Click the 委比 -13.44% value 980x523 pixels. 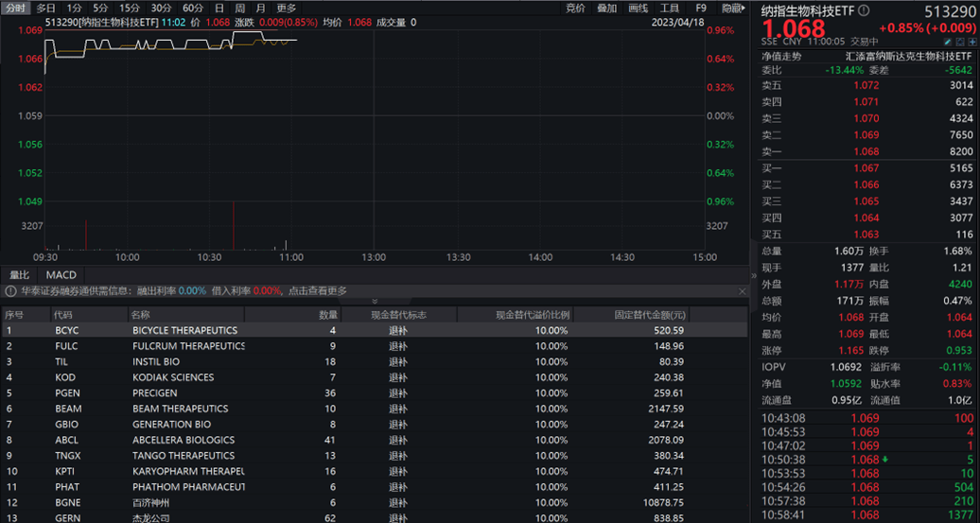845,70
